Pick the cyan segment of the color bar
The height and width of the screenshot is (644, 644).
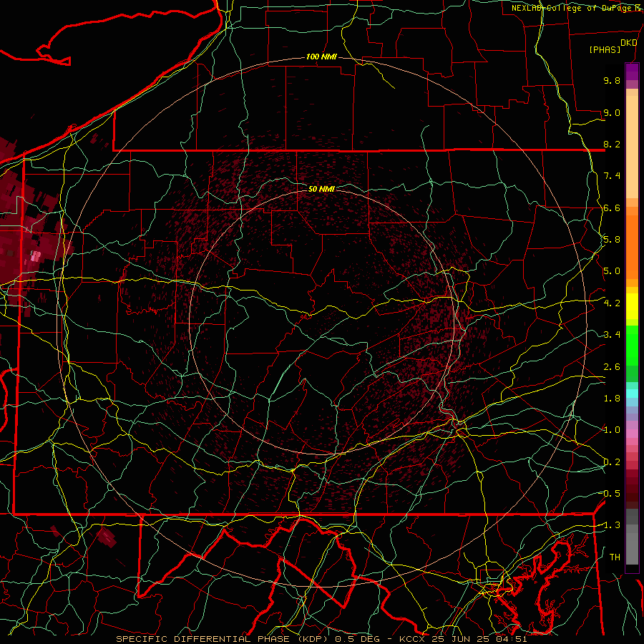click(632, 394)
